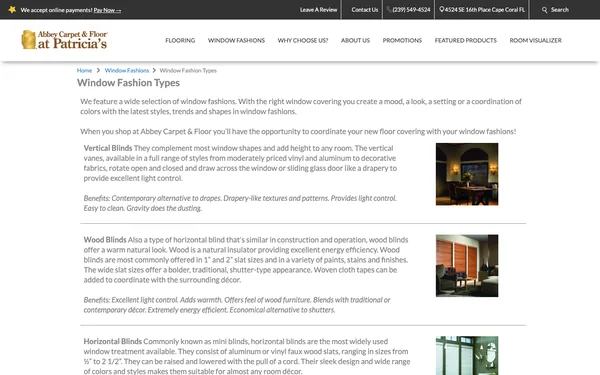Click the When you shop at Abbey Carpet paragraph

click(x=298, y=131)
